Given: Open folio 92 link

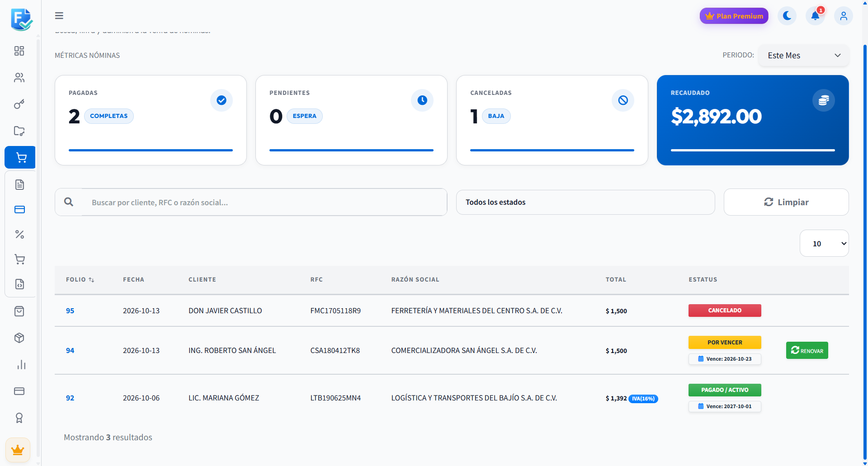Looking at the screenshot, I should [70, 398].
